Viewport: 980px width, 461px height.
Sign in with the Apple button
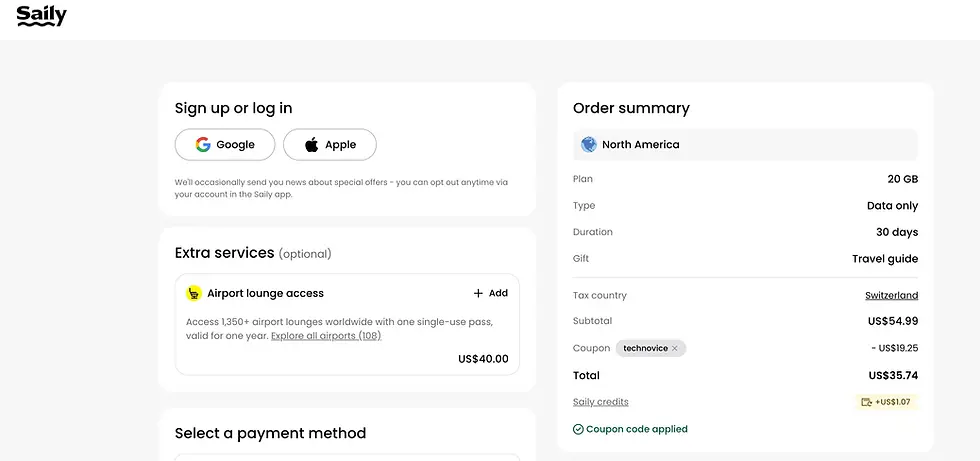330,145
